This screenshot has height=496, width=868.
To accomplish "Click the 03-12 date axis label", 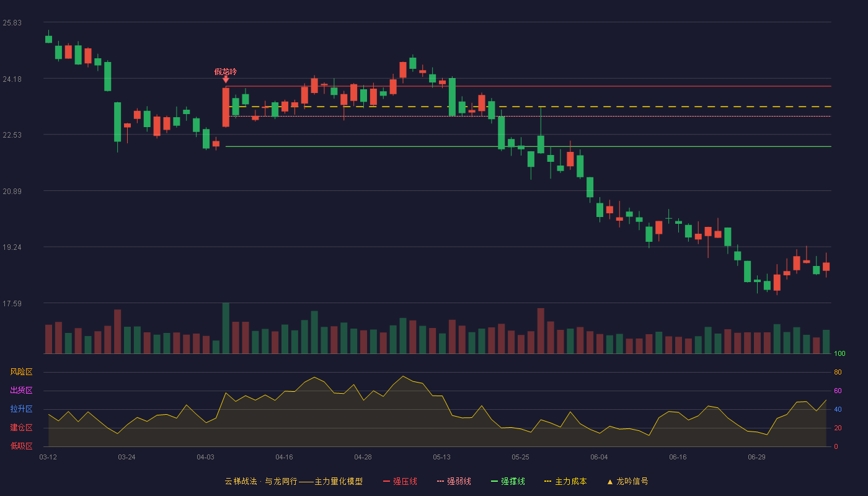I will click(48, 457).
